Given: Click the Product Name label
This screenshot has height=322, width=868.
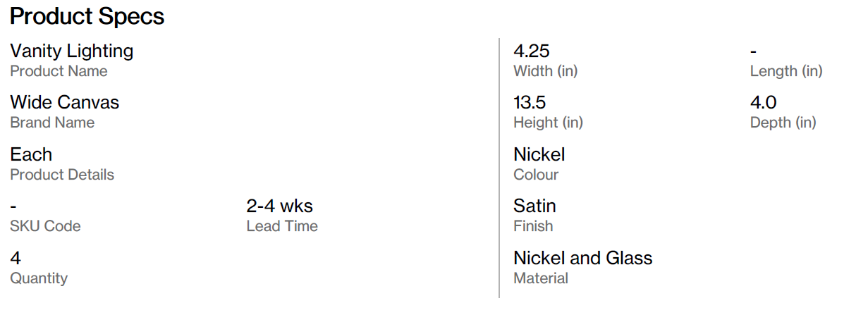Looking at the screenshot, I should point(59,71).
